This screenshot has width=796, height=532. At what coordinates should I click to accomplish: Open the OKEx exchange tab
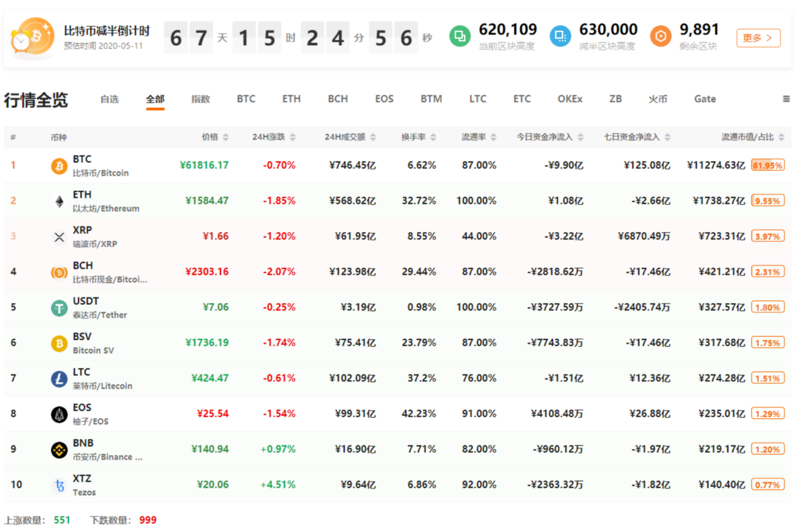(x=570, y=99)
